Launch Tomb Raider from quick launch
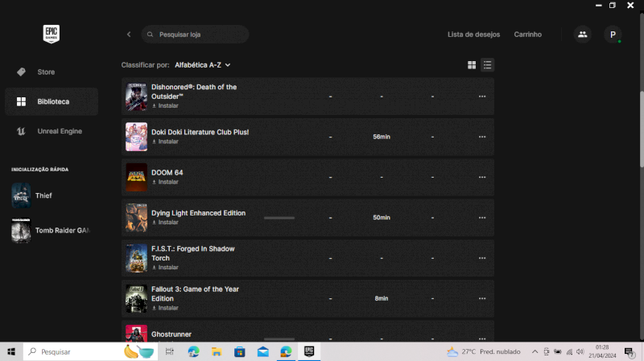This screenshot has height=361, width=644. [x=52, y=231]
